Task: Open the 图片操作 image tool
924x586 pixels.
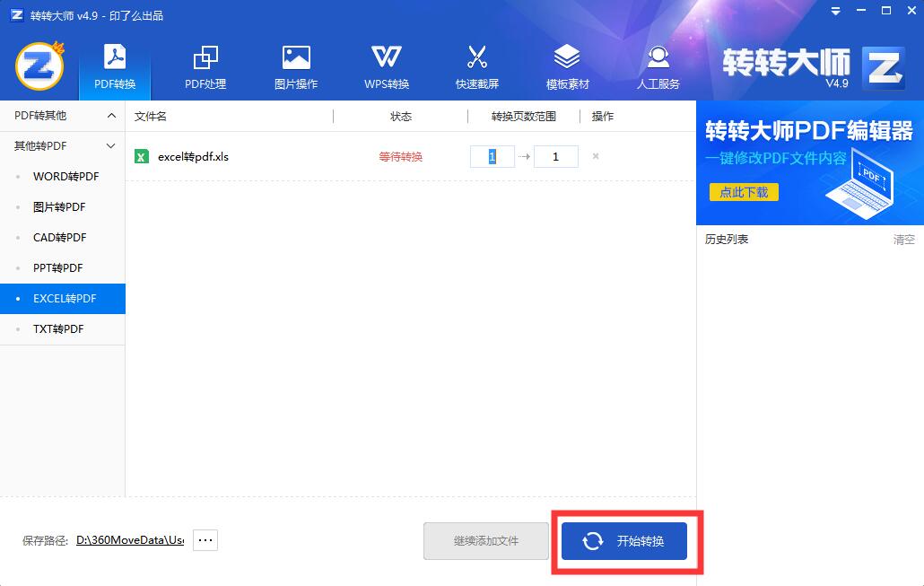Action: tap(296, 68)
